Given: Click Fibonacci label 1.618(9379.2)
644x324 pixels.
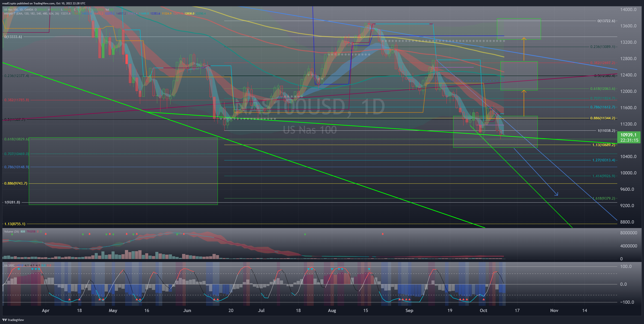Looking at the screenshot, I should coord(603,198).
